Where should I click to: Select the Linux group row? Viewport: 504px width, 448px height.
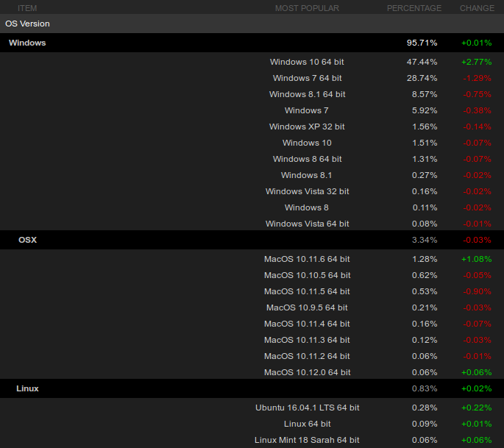pyautogui.click(x=252, y=388)
